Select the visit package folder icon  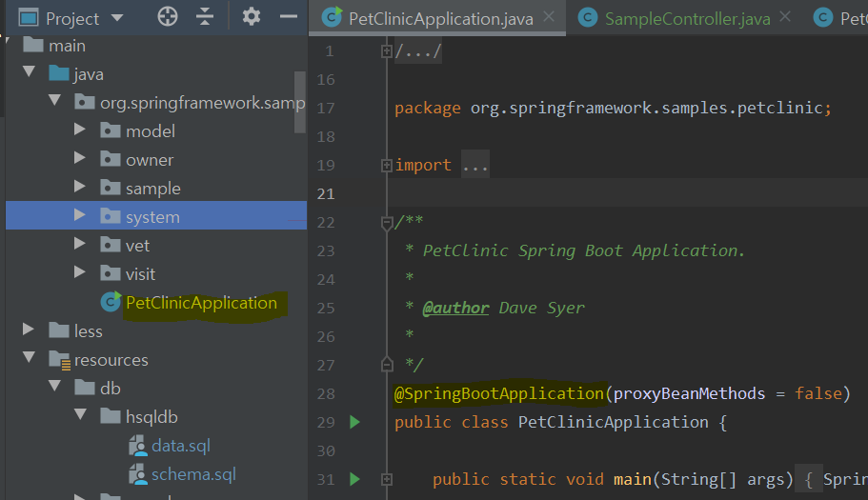tap(111, 273)
